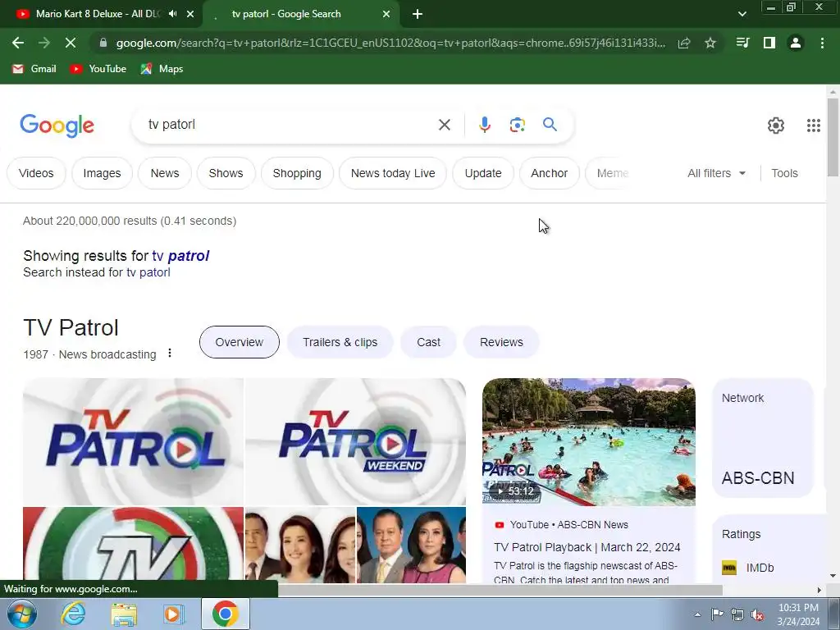
Task: Show hidden tray icons arrow
Action: pyautogui.click(x=697, y=614)
